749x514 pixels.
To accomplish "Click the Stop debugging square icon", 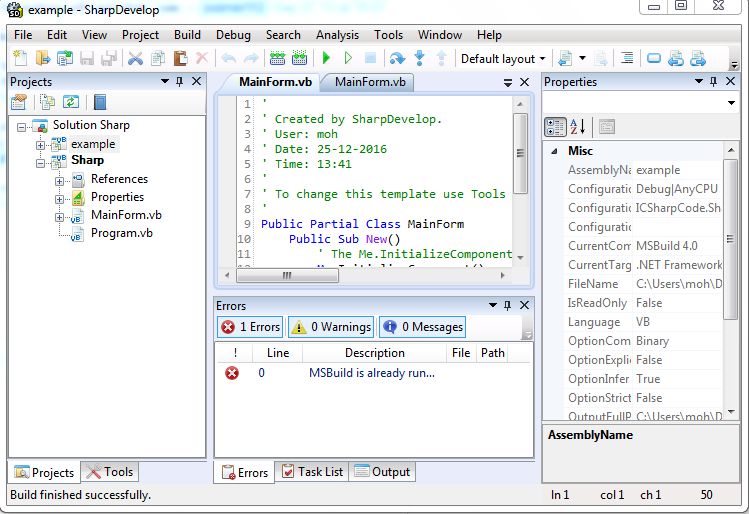I will tap(370, 58).
